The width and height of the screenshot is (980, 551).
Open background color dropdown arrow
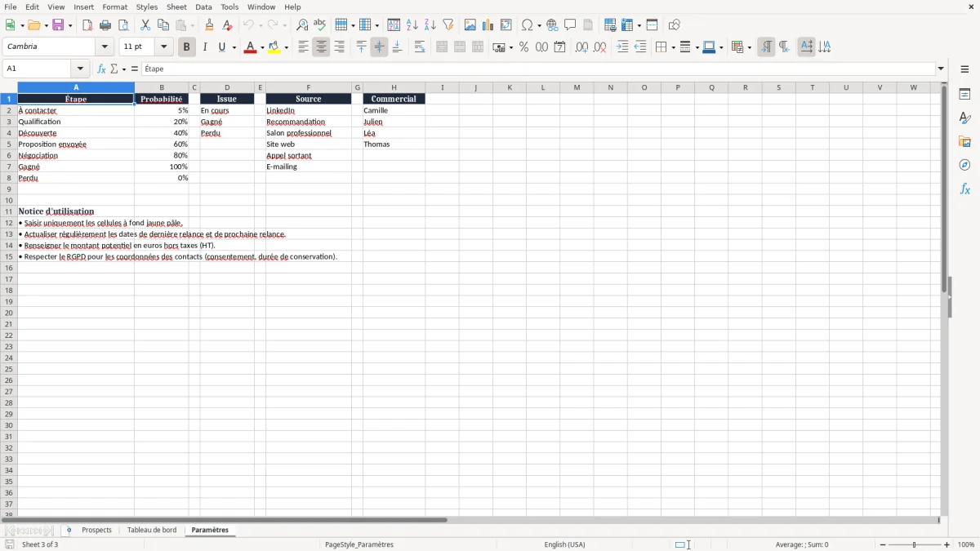[287, 47]
